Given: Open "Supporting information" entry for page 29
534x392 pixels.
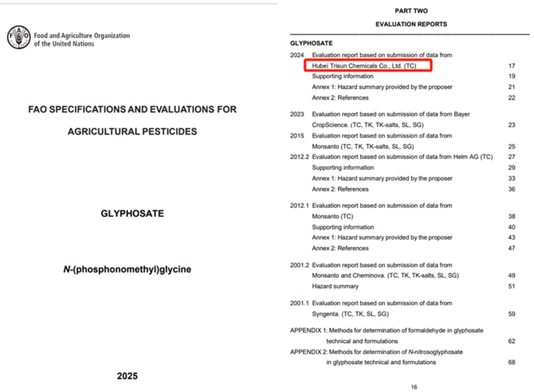Looking at the screenshot, I should 343,168.
